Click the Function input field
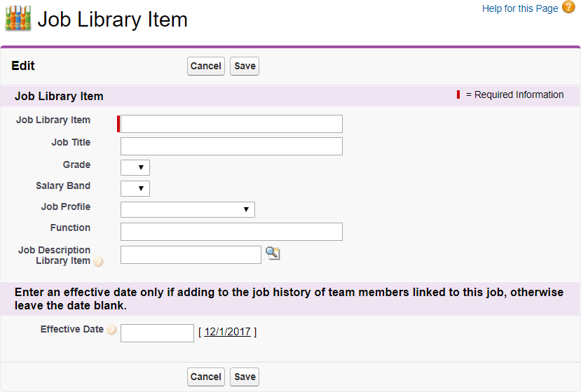Viewport: 581px width, 392px height. pos(231,232)
